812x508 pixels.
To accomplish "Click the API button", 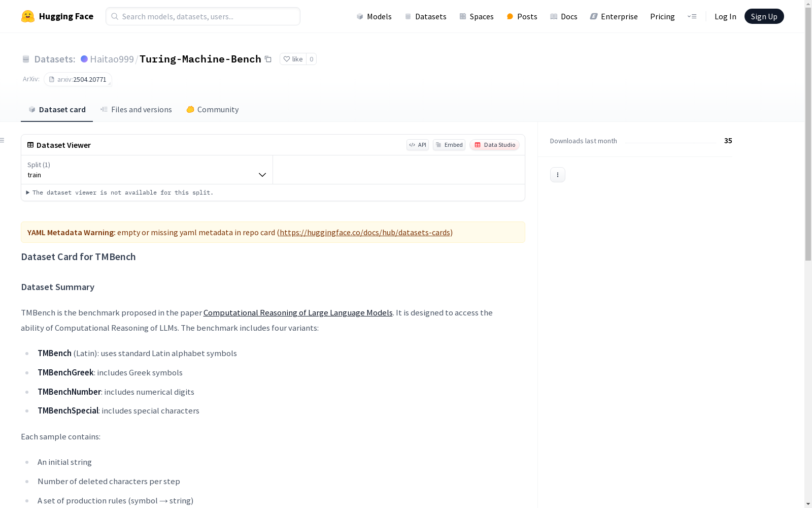I will (418, 145).
